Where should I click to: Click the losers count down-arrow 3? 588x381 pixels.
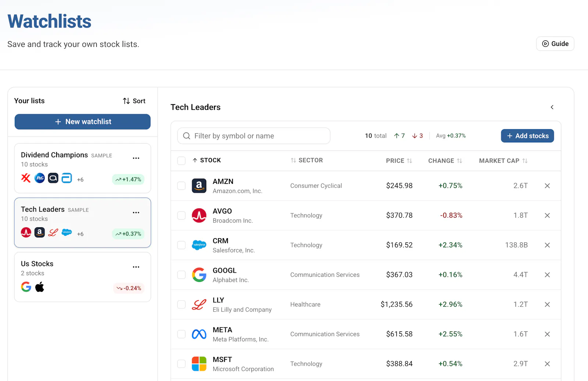click(x=417, y=136)
